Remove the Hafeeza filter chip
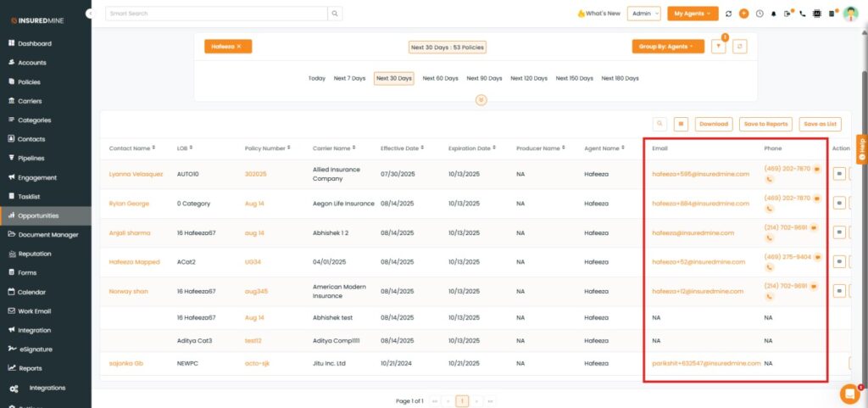This screenshot has height=408, width=868. coord(239,47)
